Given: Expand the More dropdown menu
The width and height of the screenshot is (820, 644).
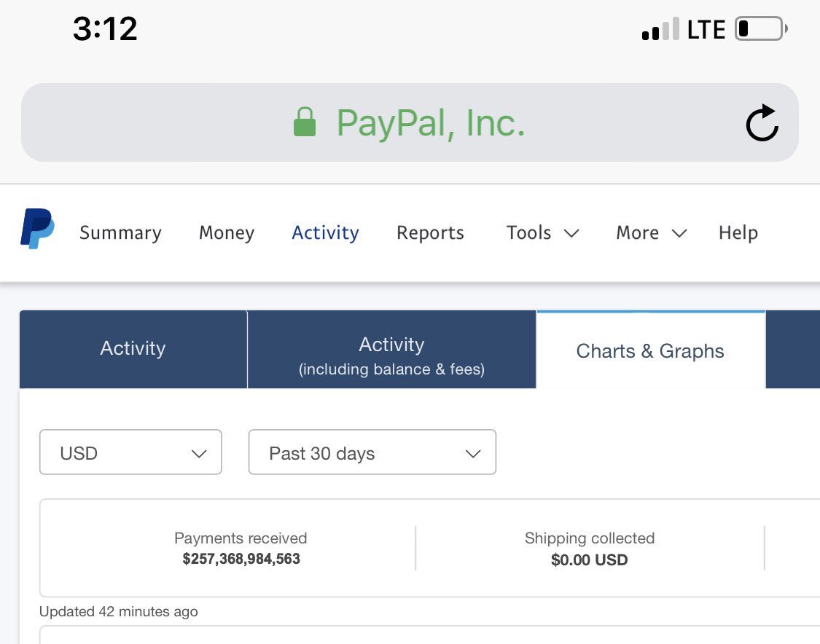Looking at the screenshot, I should coord(652,232).
